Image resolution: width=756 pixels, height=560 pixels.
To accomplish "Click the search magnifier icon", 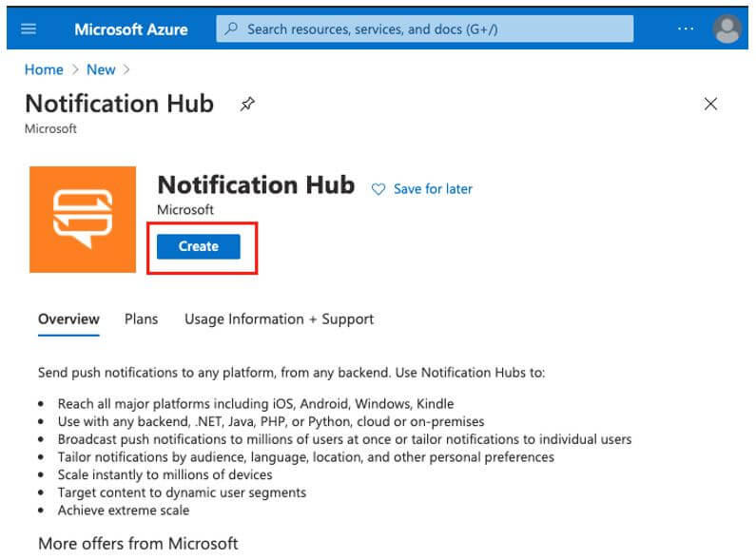I will (x=231, y=29).
